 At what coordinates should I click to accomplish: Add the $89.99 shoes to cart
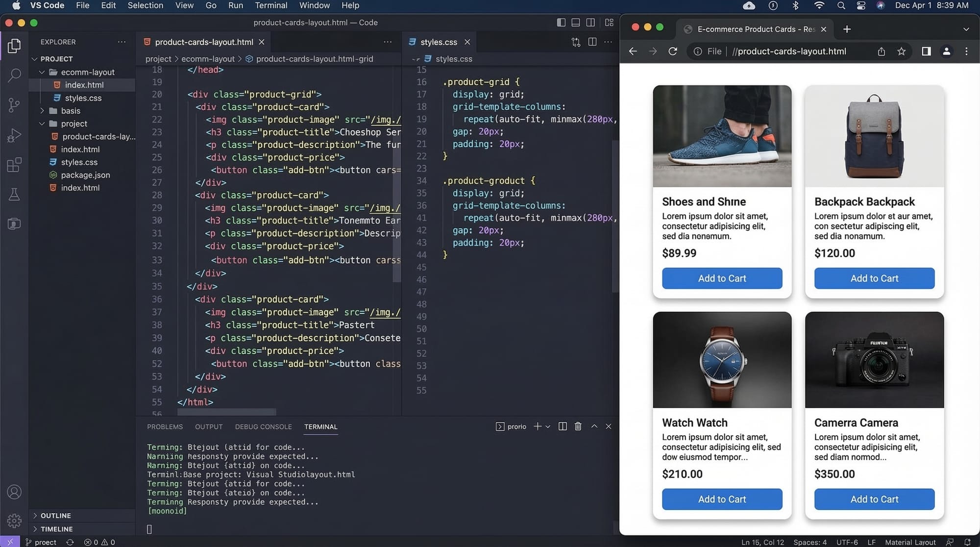coord(722,278)
